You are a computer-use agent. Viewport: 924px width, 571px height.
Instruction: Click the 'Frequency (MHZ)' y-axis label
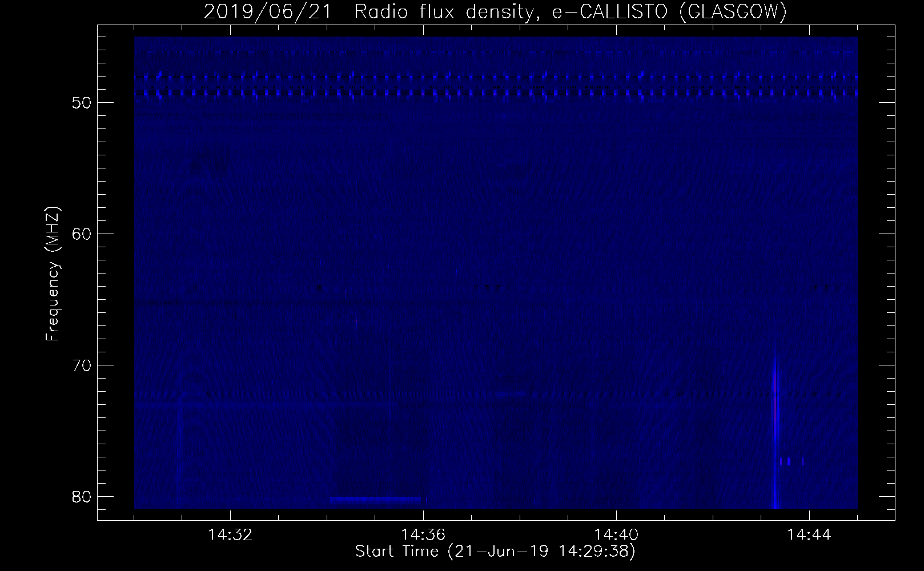click(53, 274)
